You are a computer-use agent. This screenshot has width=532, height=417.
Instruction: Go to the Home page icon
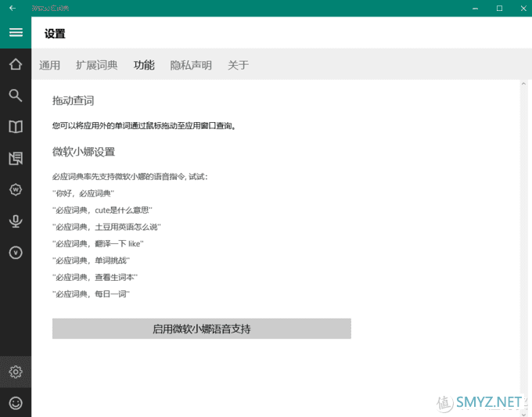(x=16, y=64)
